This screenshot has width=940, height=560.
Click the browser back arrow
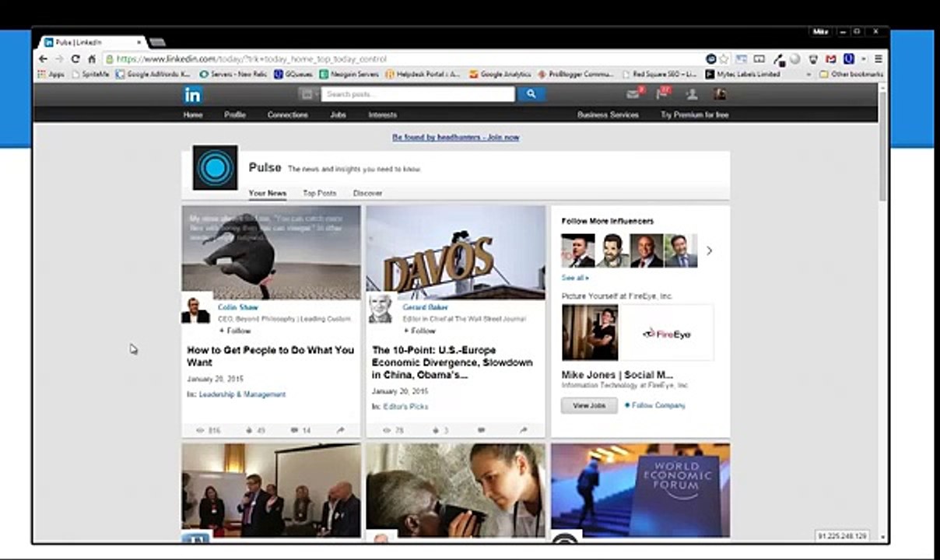(x=44, y=59)
